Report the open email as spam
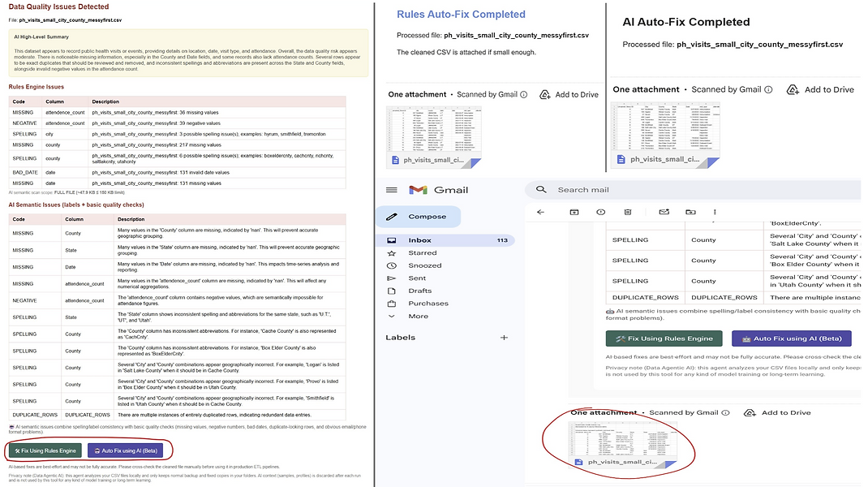This screenshot has width=868, height=487. 600,212
